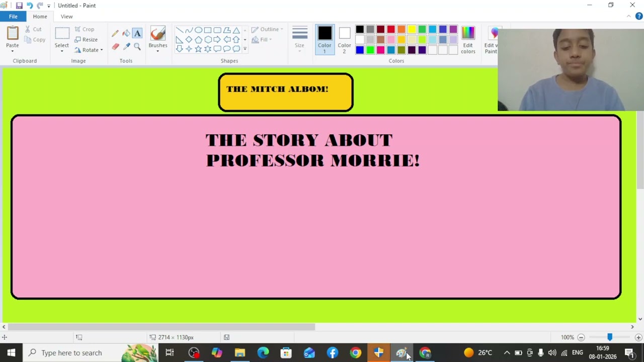Open the File menu
The image size is (644, 362).
(13, 17)
